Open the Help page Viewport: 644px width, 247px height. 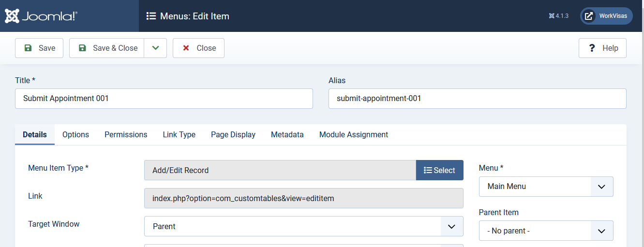click(602, 48)
